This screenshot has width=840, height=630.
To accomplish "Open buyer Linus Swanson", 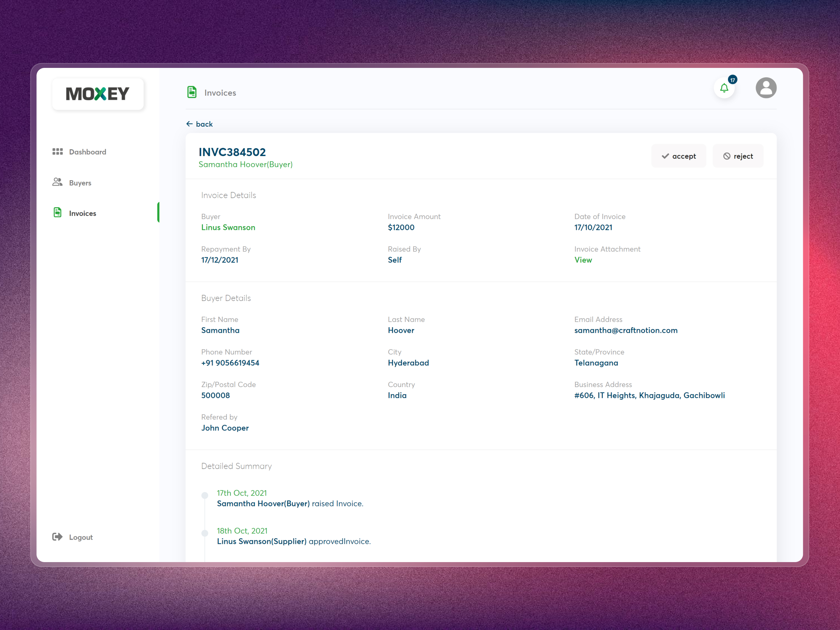I will click(228, 227).
